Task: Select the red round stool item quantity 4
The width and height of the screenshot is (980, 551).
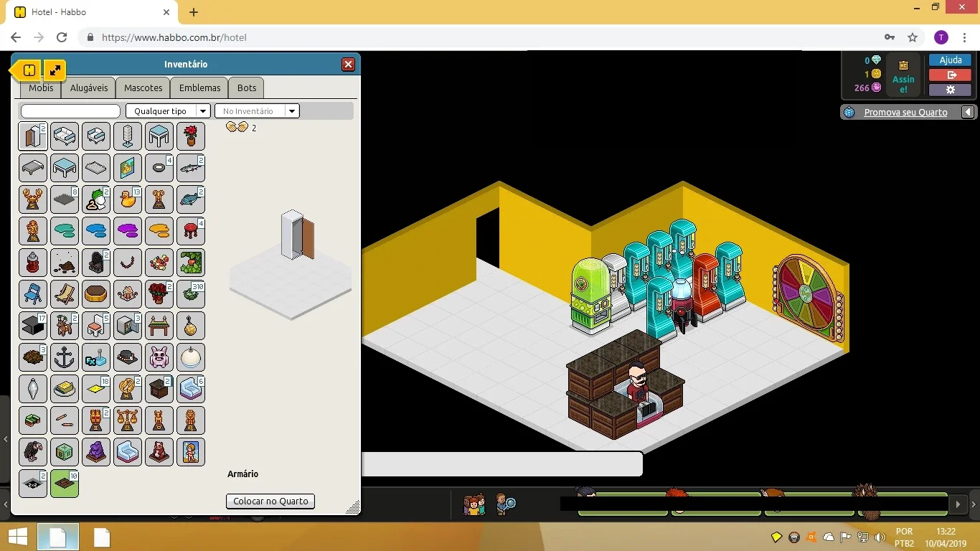Action: [x=191, y=231]
